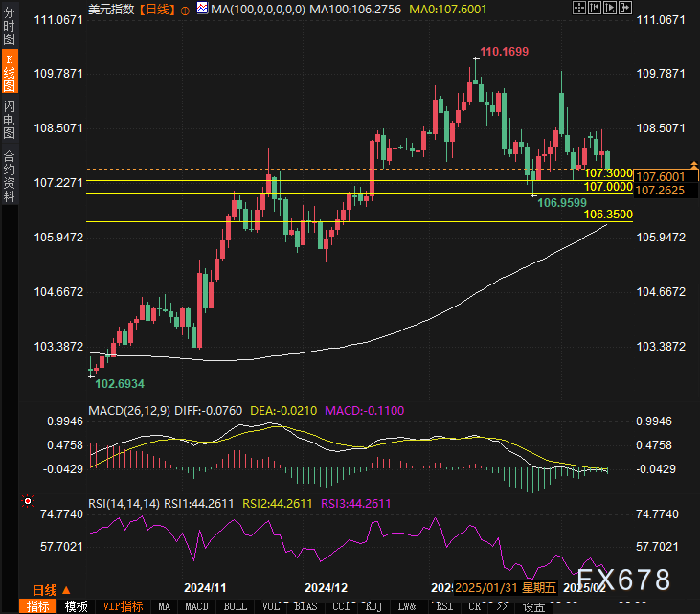Click the red sun marker icon

(x=27, y=501)
